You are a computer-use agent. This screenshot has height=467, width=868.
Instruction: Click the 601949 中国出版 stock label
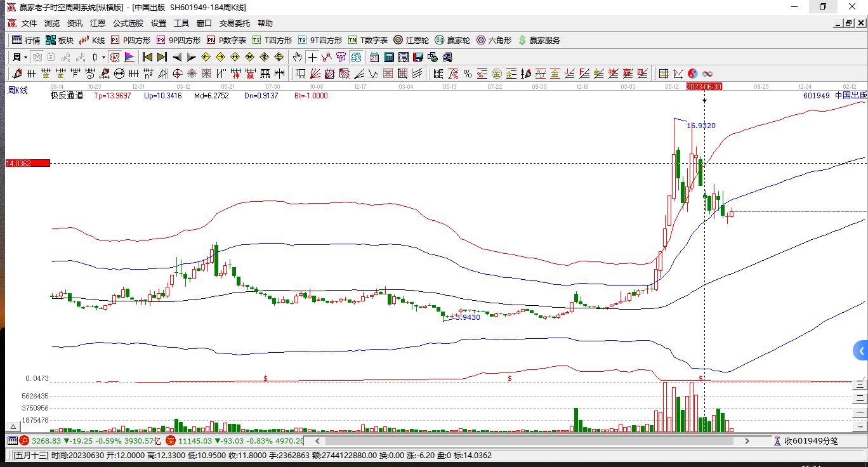tap(834, 96)
